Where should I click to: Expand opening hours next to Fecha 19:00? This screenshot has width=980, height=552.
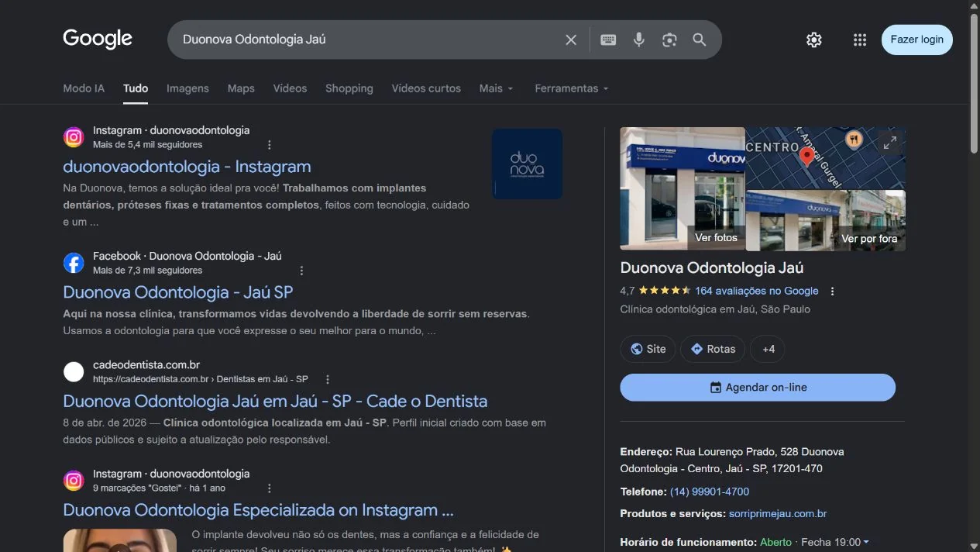(x=866, y=542)
